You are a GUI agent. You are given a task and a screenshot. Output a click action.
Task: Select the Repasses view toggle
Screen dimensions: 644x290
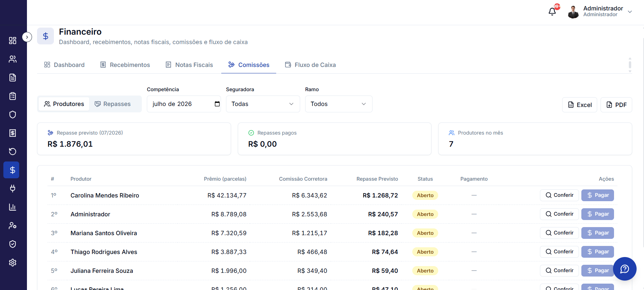coord(112,104)
